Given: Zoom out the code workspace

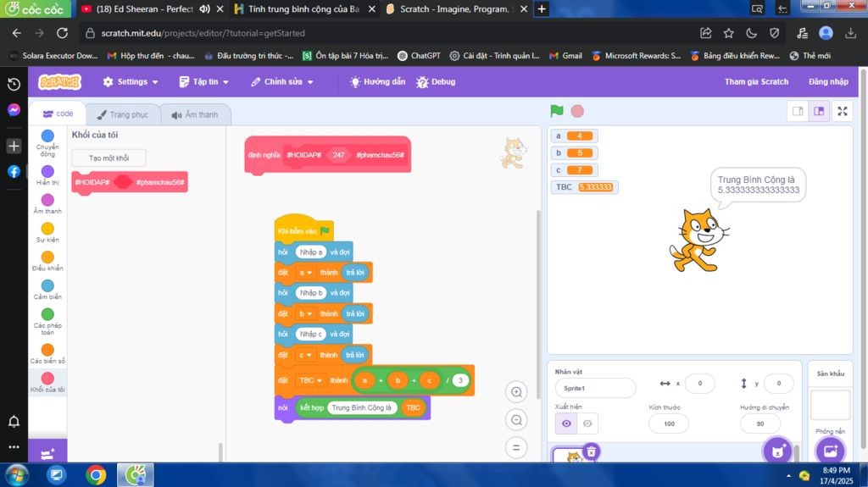Looking at the screenshot, I should (x=516, y=420).
